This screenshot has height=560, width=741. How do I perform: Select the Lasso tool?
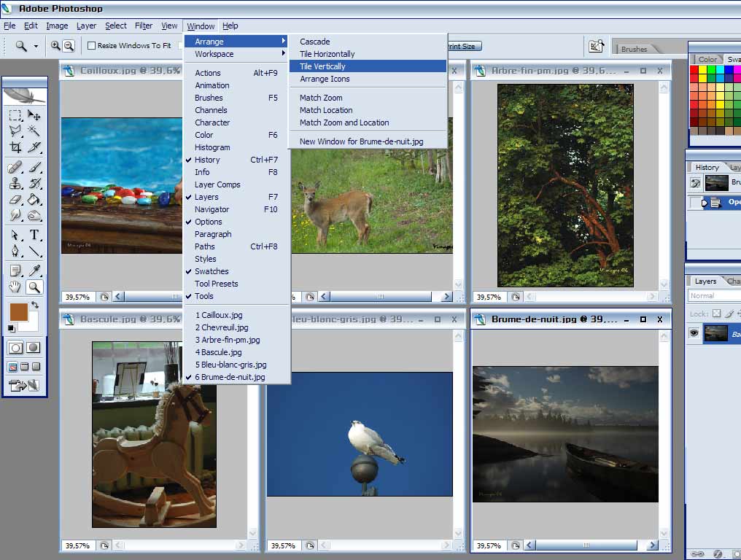pos(15,131)
